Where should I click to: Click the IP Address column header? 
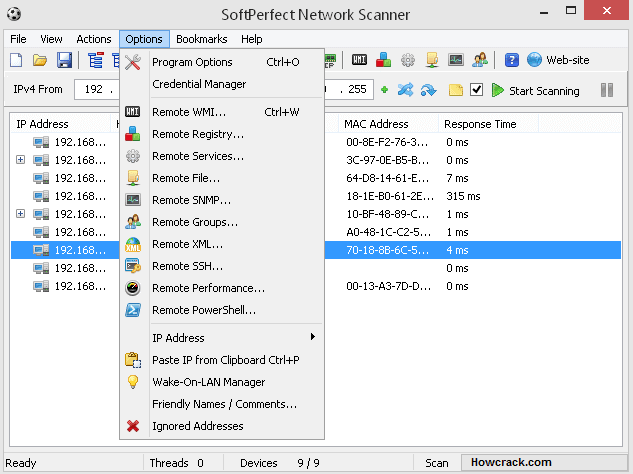(x=61, y=124)
